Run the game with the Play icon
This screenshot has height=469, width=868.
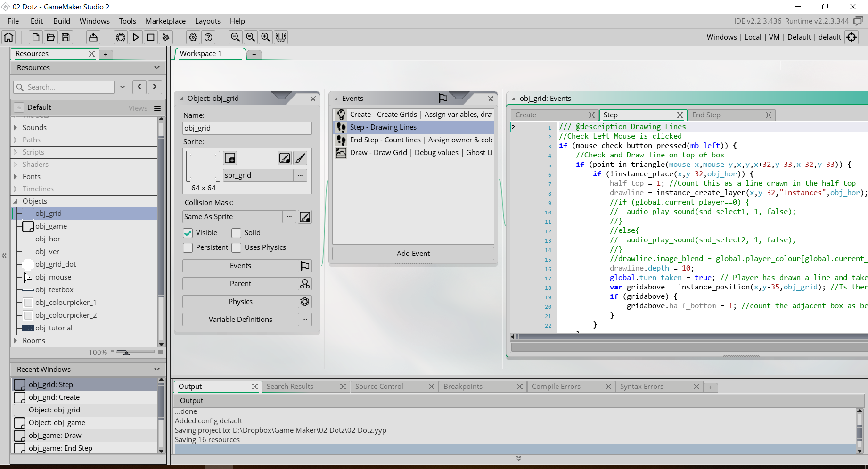click(x=136, y=37)
